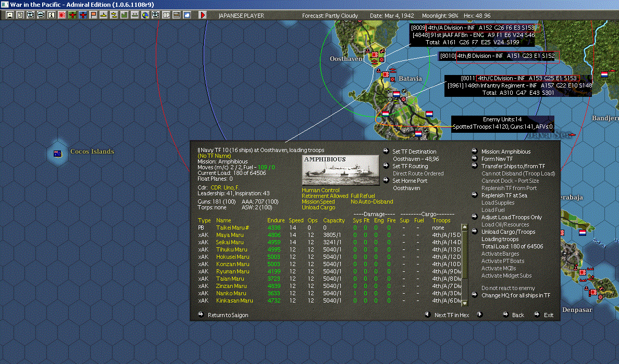Click the floppy disk save game icon
The height and width of the screenshot is (364, 619).
pyautogui.click(x=10, y=15)
